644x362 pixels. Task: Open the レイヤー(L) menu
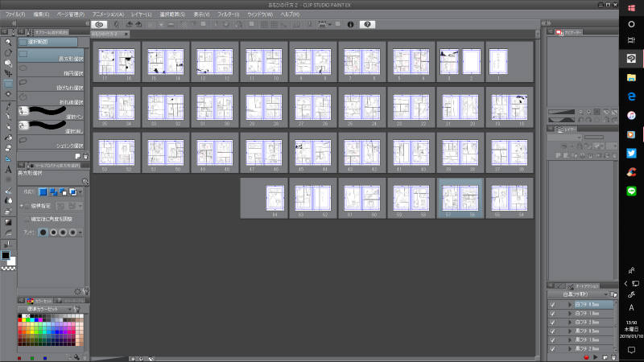click(142, 14)
